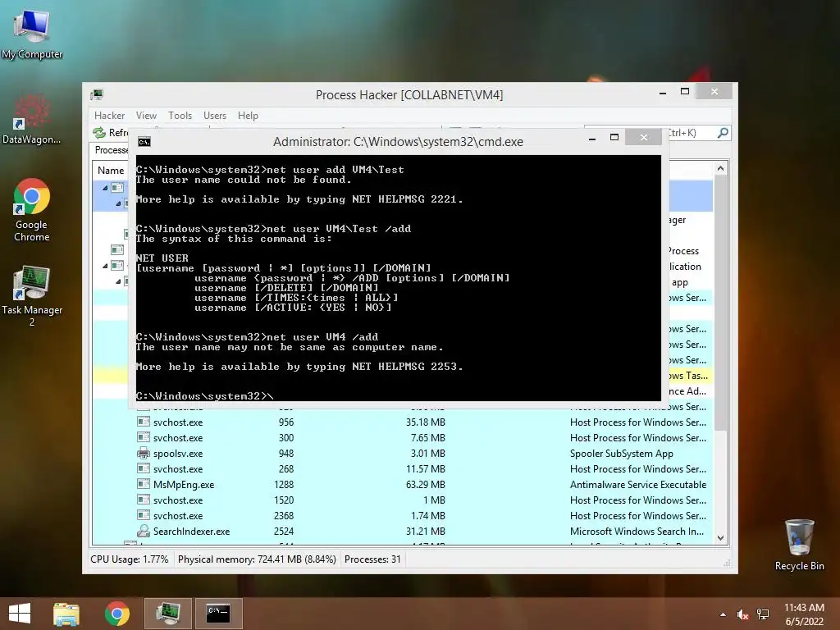The image size is (840, 630).
Task: Click the 35.18 MB memory value
Action: tap(426, 422)
